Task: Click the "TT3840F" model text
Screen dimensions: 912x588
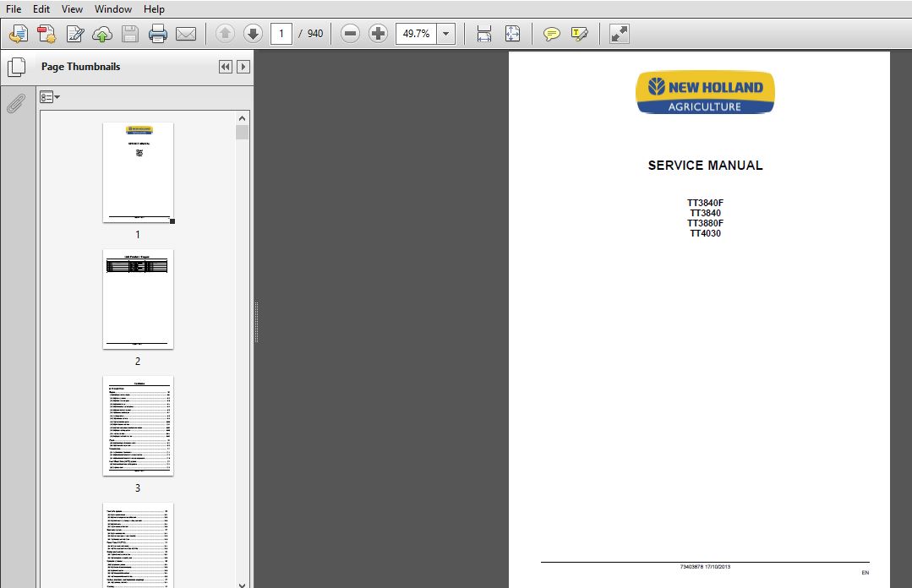Action: click(x=705, y=203)
